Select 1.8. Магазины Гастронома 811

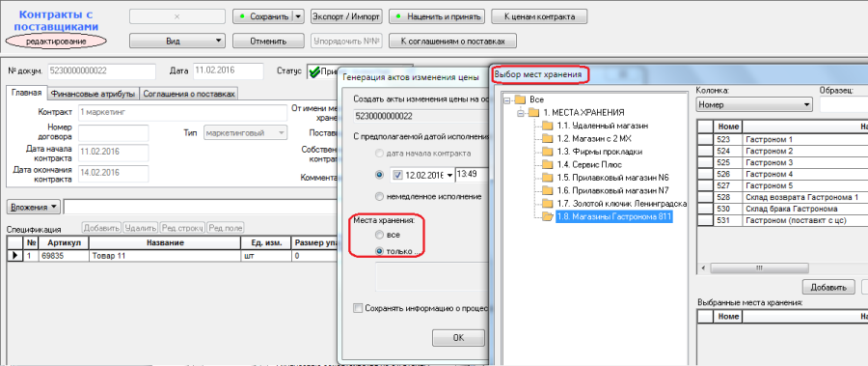(x=614, y=217)
